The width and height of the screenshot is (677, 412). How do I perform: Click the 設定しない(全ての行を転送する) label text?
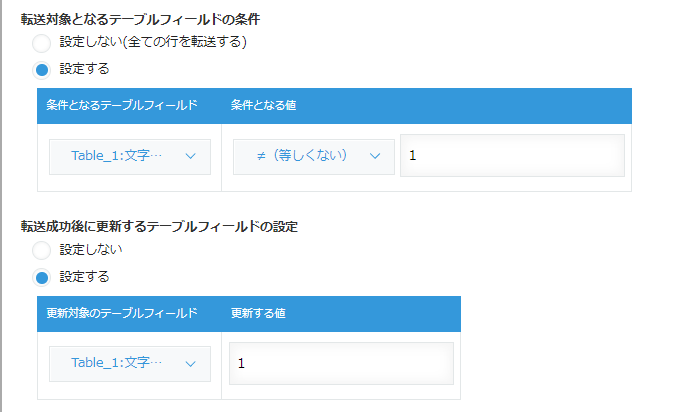pyautogui.click(x=153, y=42)
